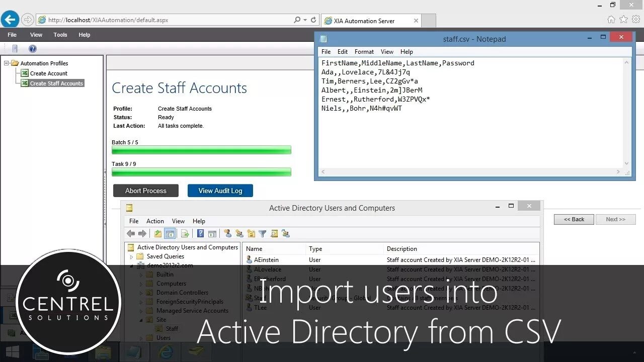Click Create new organizational unit icon
This screenshot has height=362, width=644.
[251, 233]
